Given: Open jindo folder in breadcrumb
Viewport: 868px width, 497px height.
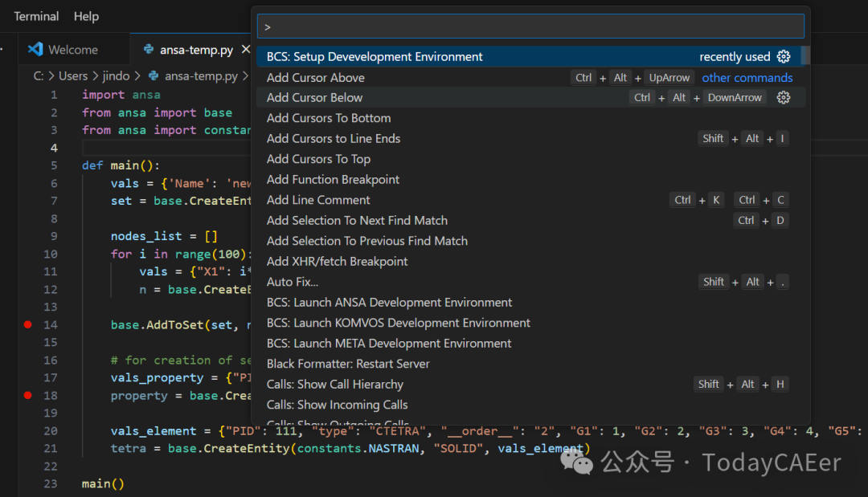Looking at the screenshot, I should tap(116, 75).
